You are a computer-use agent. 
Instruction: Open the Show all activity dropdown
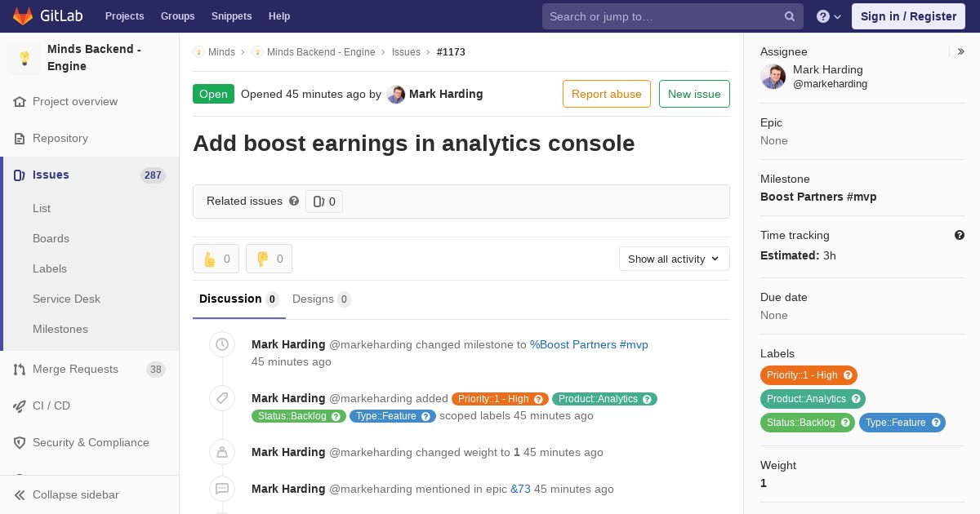coord(675,259)
